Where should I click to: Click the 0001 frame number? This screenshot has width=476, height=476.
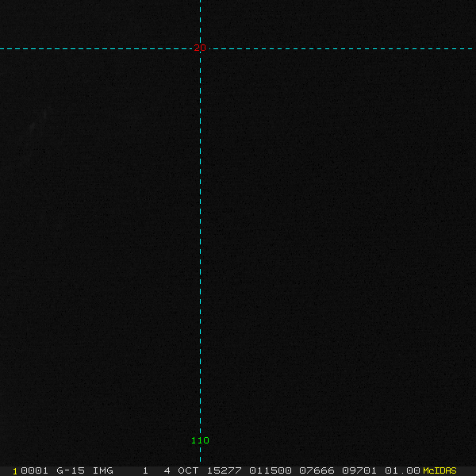coord(35,470)
